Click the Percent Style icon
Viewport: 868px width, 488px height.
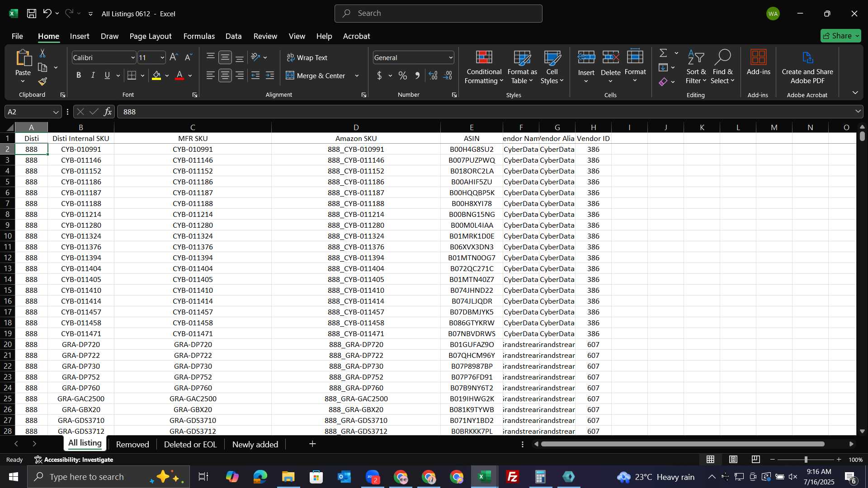pos(402,75)
